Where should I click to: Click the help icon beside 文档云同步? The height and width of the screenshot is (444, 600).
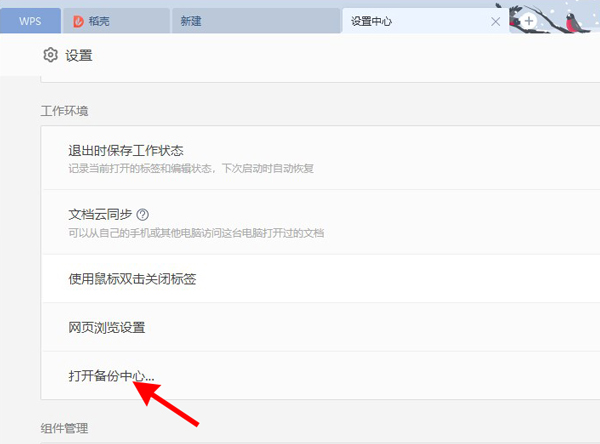[143, 215]
